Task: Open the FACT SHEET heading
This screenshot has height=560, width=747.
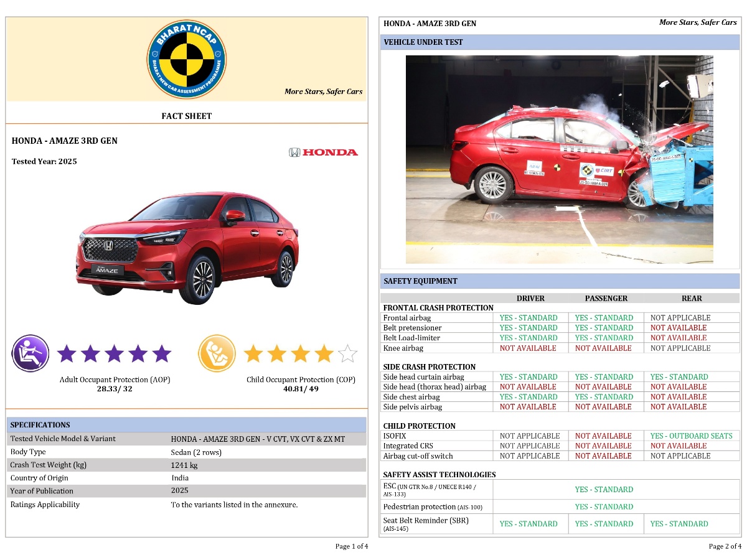Action: click(186, 116)
